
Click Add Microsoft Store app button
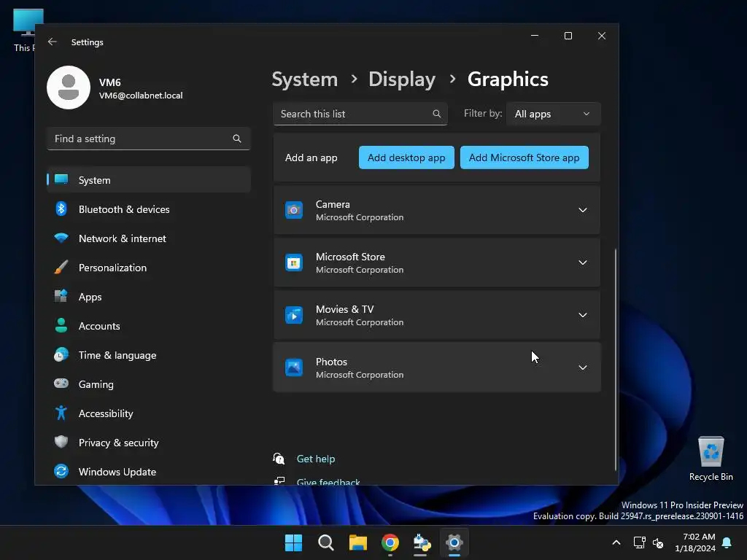coord(524,157)
